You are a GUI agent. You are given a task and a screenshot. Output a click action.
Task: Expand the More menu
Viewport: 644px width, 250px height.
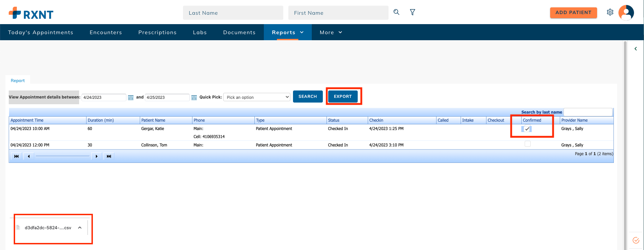pos(331,32)
